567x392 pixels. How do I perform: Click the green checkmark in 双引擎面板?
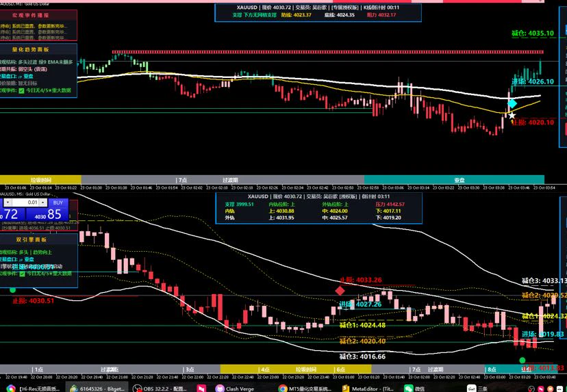(22, 274)
